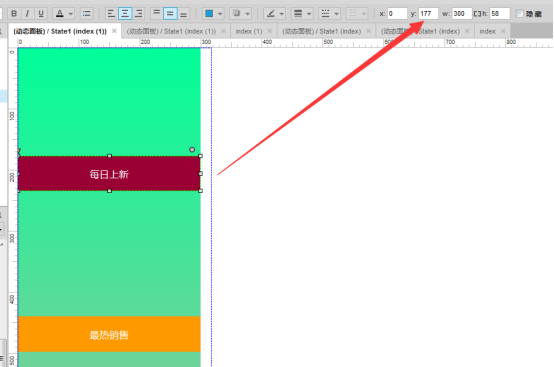Check the hidden (隐藏) checkbox
The image size is (554, 367).
coord(519,14)
